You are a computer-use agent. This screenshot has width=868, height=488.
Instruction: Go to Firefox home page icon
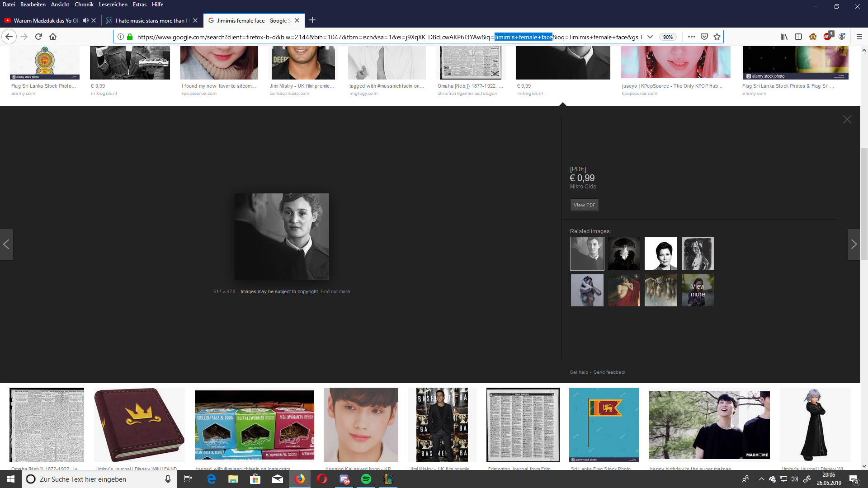(x=53, y=37)
